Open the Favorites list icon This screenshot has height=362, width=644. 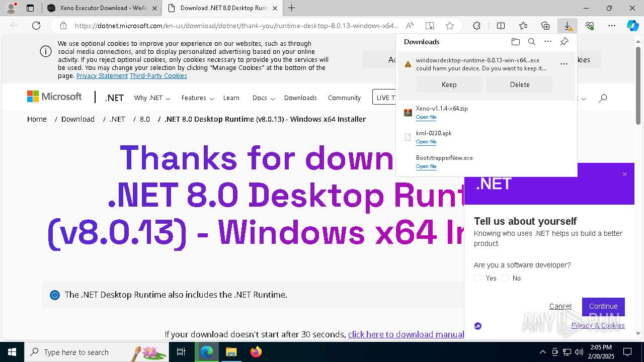(523, 26)
